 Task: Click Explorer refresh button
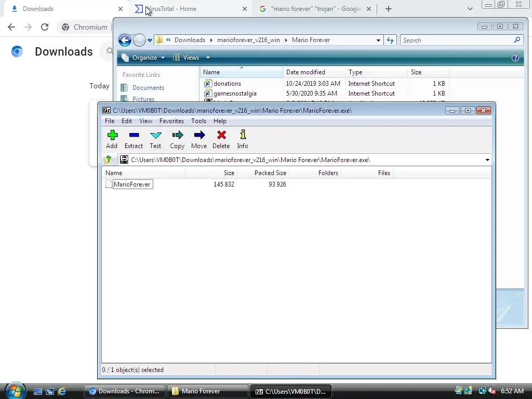pyautogui.click(x=390, y=40)
